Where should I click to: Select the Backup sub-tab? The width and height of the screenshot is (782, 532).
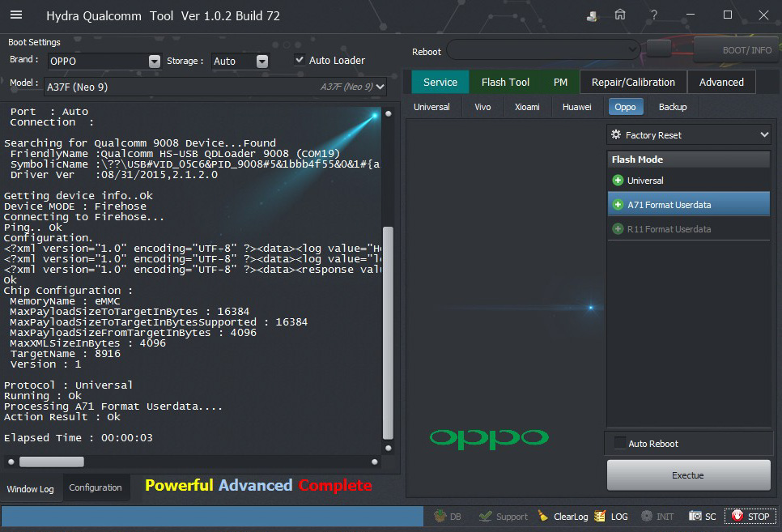[673, 107]
